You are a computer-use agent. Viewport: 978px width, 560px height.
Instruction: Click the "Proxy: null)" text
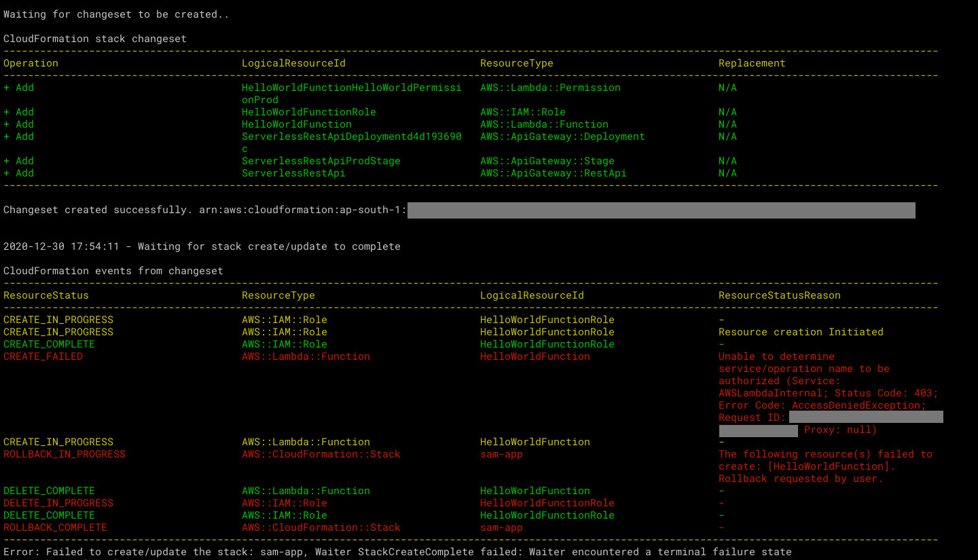(x=841, y=430)
